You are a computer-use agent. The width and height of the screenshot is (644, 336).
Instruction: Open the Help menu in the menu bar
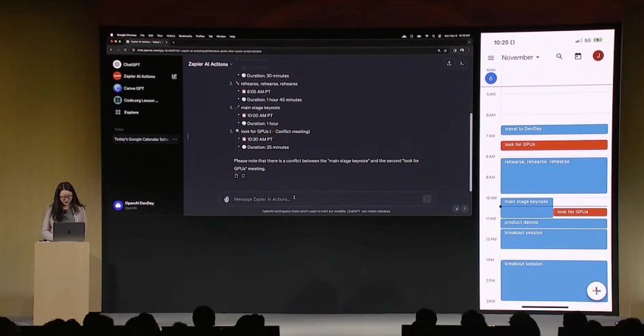(x=232, y=36)
